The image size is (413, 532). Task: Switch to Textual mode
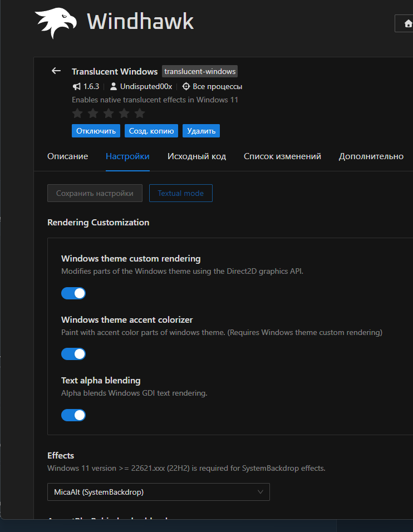tap(181, 193)
